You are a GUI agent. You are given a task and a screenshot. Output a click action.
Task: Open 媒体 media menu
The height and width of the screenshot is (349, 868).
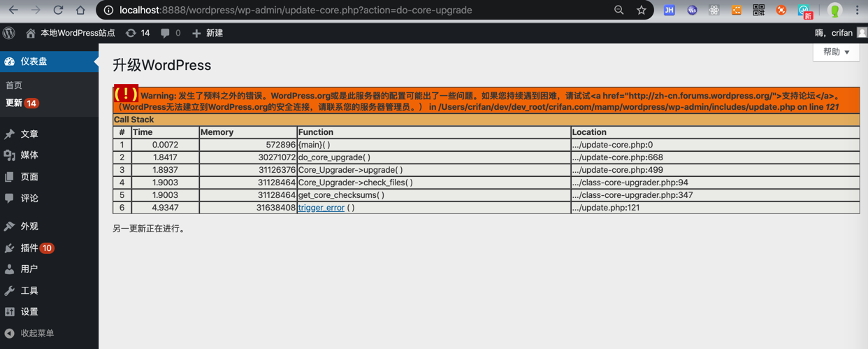point(49,155)
